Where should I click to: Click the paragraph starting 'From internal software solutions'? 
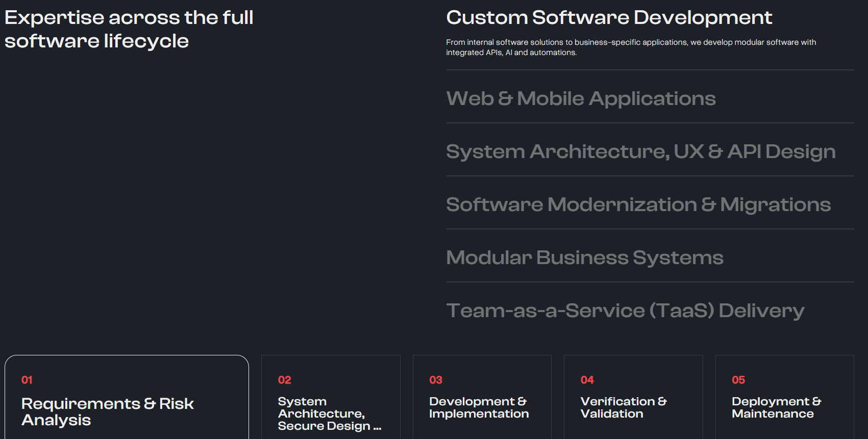[631, 47]
